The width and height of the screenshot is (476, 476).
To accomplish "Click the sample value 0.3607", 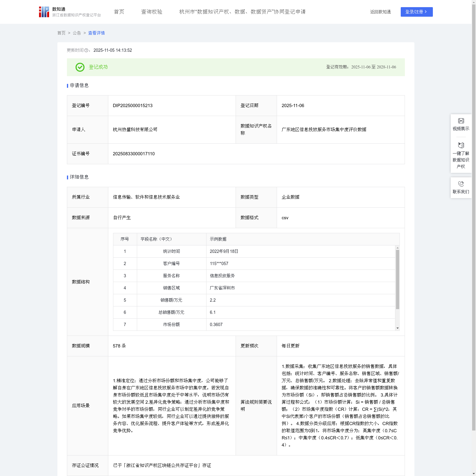I will pos(216,325).
